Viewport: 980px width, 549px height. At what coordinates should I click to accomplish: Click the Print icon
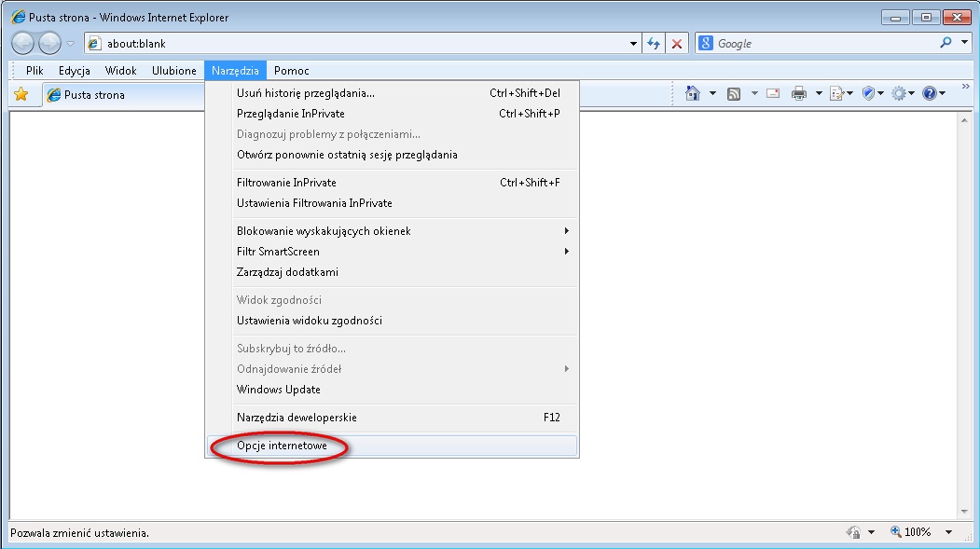click(x=799, y=94)
